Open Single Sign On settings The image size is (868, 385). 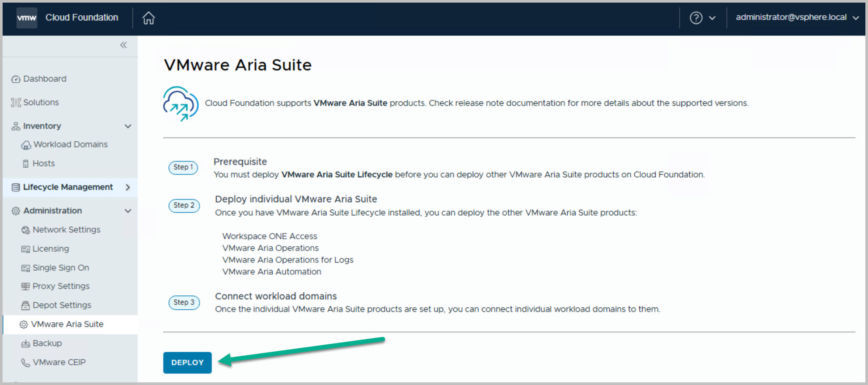(x=61, y=268)
